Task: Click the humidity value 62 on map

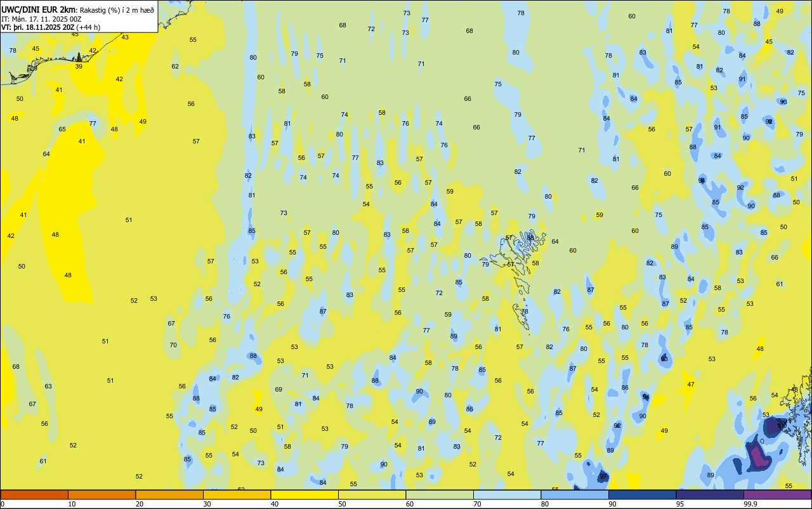Action: [x=175, y=66]
